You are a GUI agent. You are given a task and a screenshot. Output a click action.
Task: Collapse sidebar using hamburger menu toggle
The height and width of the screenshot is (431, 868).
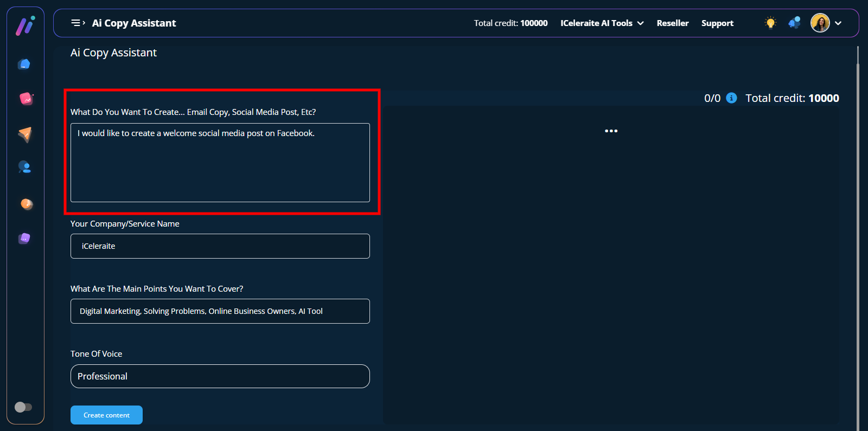pyautogui.click(x=78, y=23)
